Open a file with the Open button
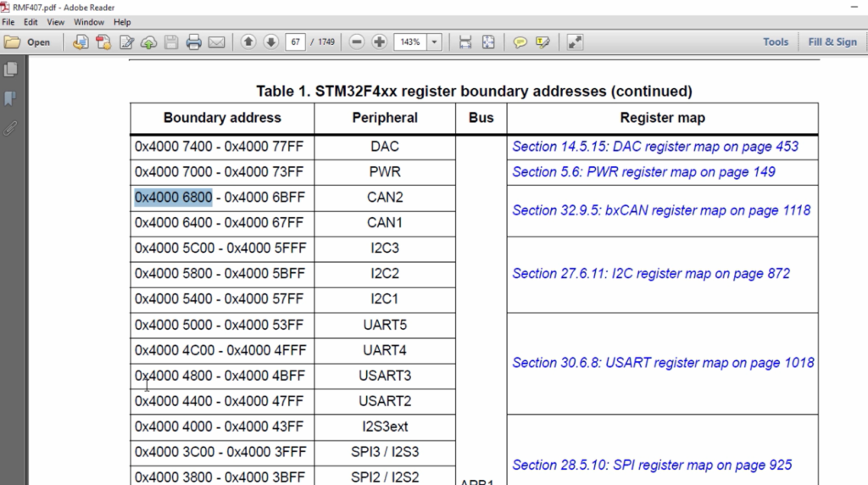 27,42
